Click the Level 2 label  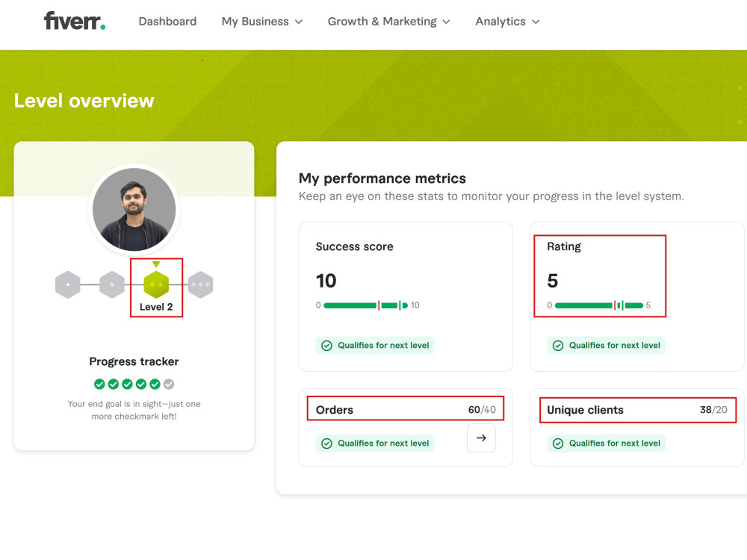(x=156, y=307)
